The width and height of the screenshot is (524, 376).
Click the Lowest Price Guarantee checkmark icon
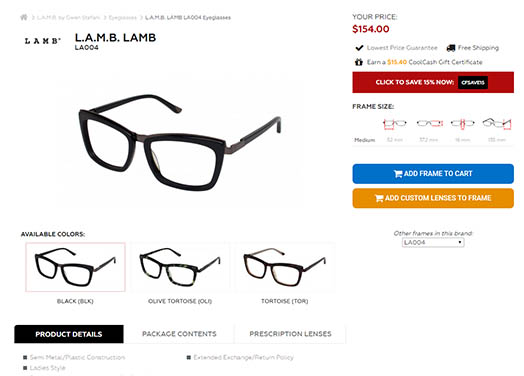[x=359, y=48]
